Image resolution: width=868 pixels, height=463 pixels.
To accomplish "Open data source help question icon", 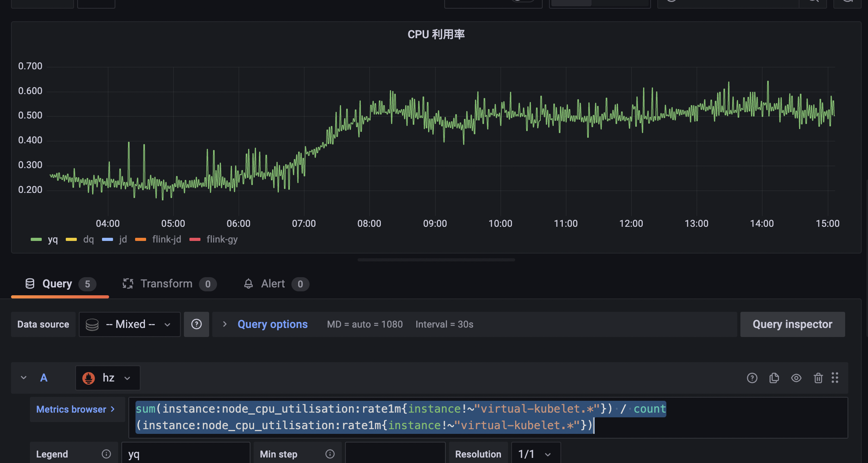I will [197, 324].
